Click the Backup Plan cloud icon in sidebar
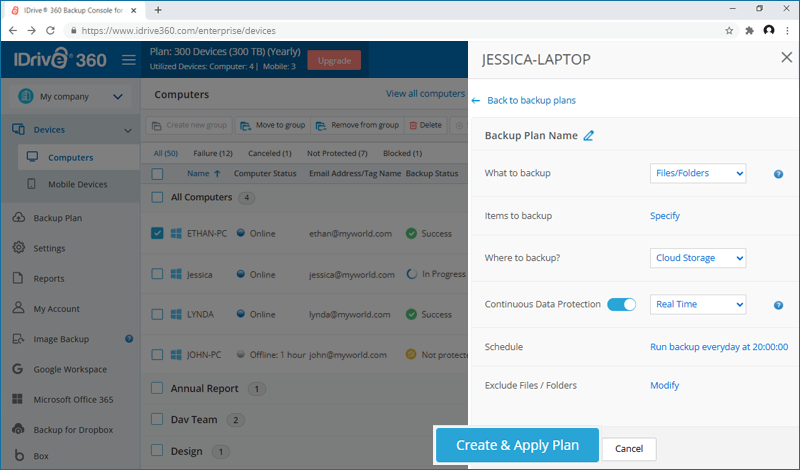This screenshot has height=470, width=800. click(x=18, y=217)
